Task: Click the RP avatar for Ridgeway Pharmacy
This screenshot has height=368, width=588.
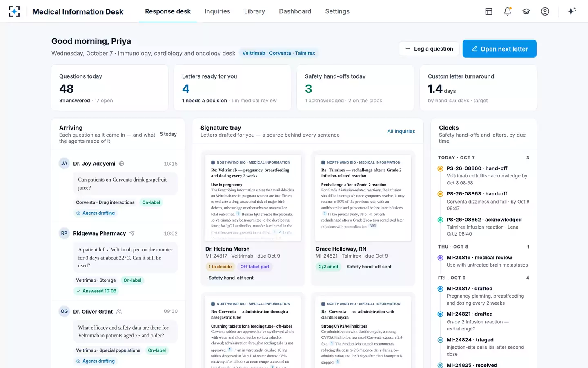Action: 64,233
